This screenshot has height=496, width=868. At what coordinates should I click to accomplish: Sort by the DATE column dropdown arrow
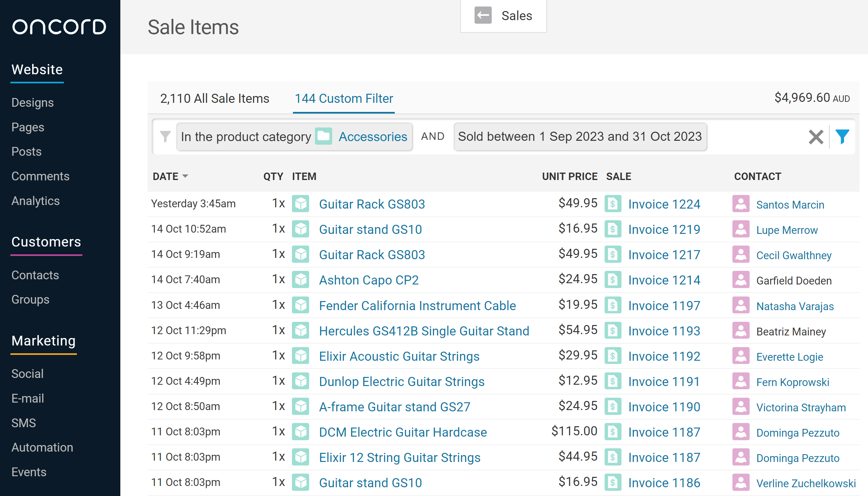tap(185, 176)
